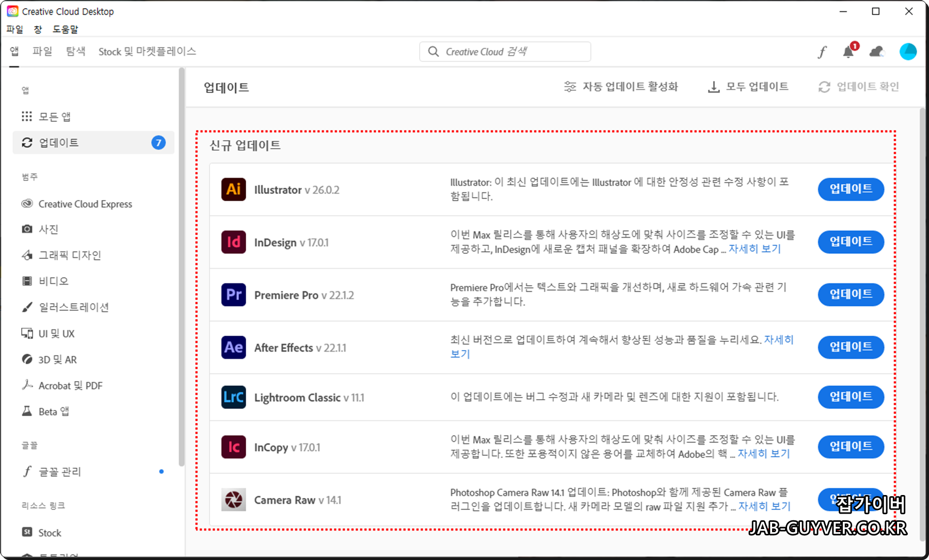Click the Lightroom Classic app icon
Viewport: 929px width, 560px height.
[x=233, y=397]
